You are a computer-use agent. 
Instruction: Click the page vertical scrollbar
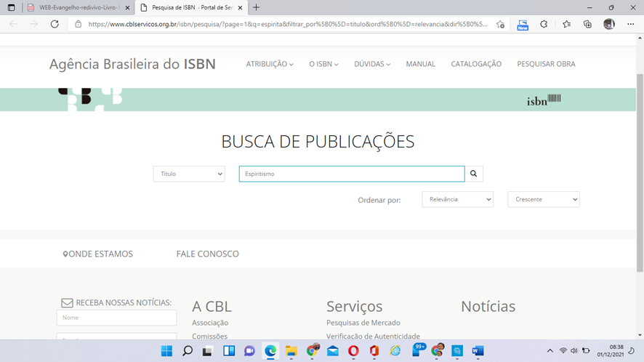[640, 172]
